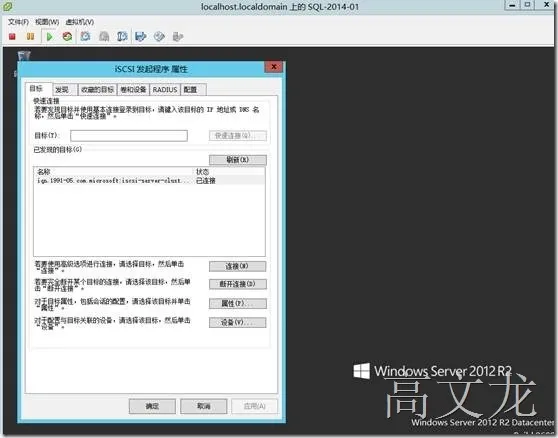The height and width of the screenshot is (438, 558).
Task: Open the 文件(F) menu
Action: click(x=18, y=22)
